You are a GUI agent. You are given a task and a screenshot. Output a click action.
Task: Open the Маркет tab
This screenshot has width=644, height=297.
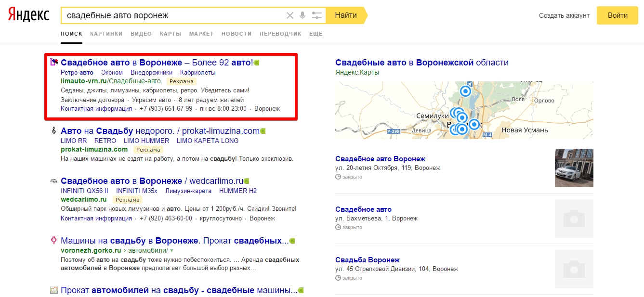point(201,34)
